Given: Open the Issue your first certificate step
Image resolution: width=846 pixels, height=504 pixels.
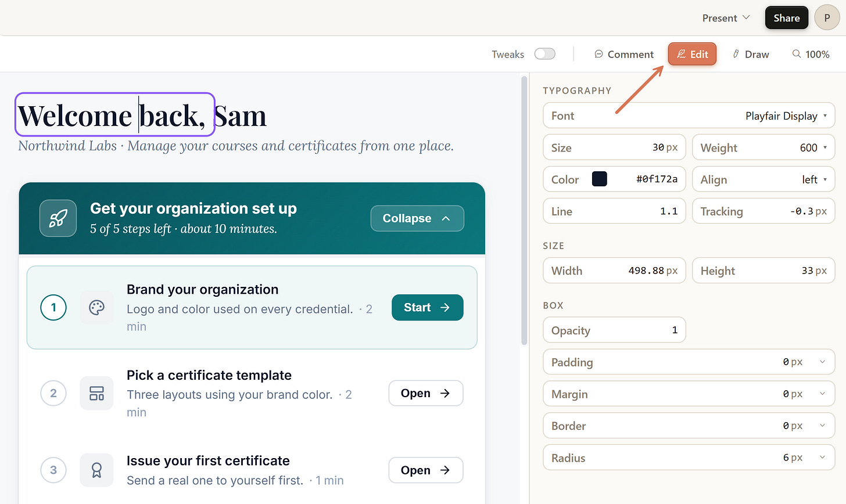Looking at the screenshot, I should tap(426, 470).
